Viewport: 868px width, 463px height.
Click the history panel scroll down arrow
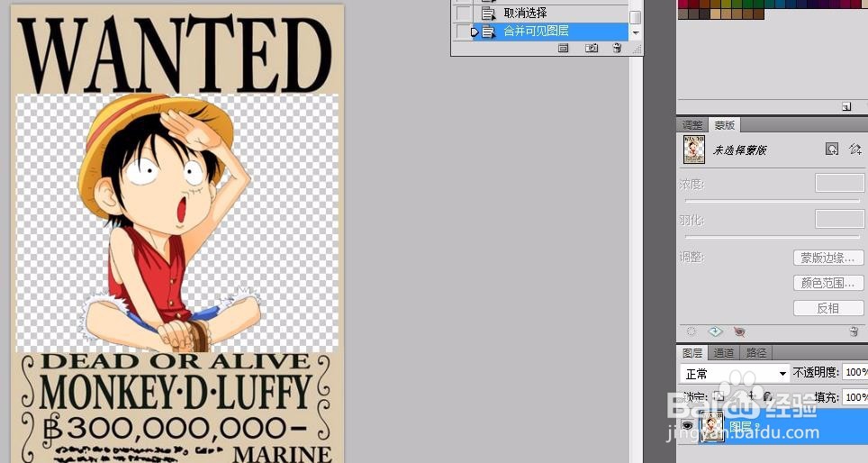pos(636,33)
